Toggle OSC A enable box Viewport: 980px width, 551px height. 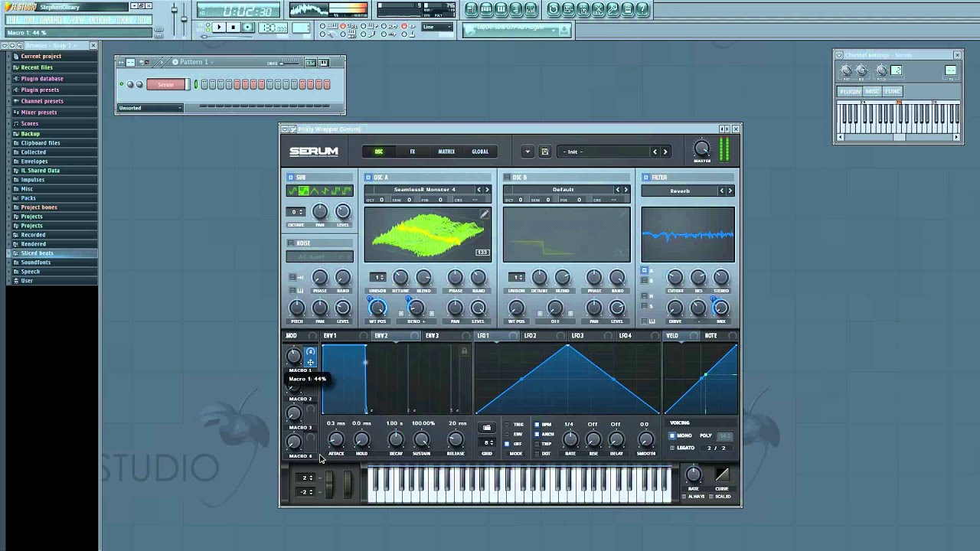pyautogui.click(x=367, y=177)
